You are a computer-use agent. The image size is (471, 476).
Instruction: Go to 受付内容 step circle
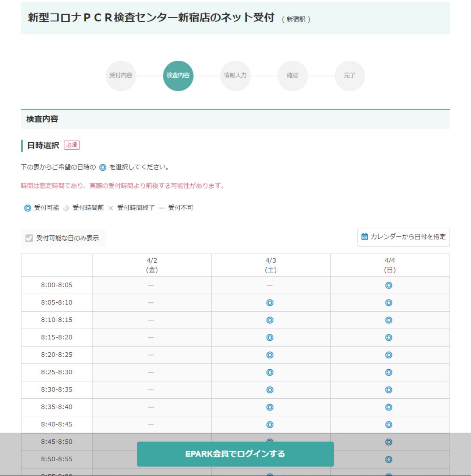121,75
